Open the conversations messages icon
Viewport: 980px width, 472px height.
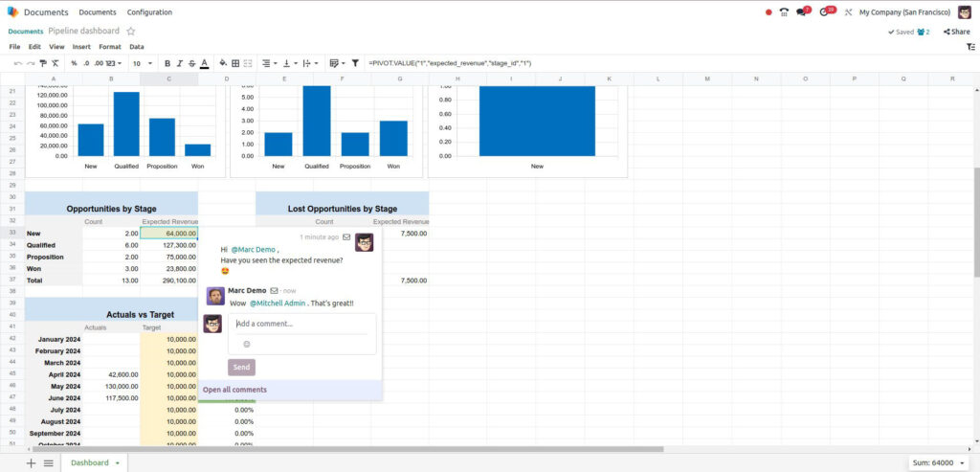click(x=802, y=12)
